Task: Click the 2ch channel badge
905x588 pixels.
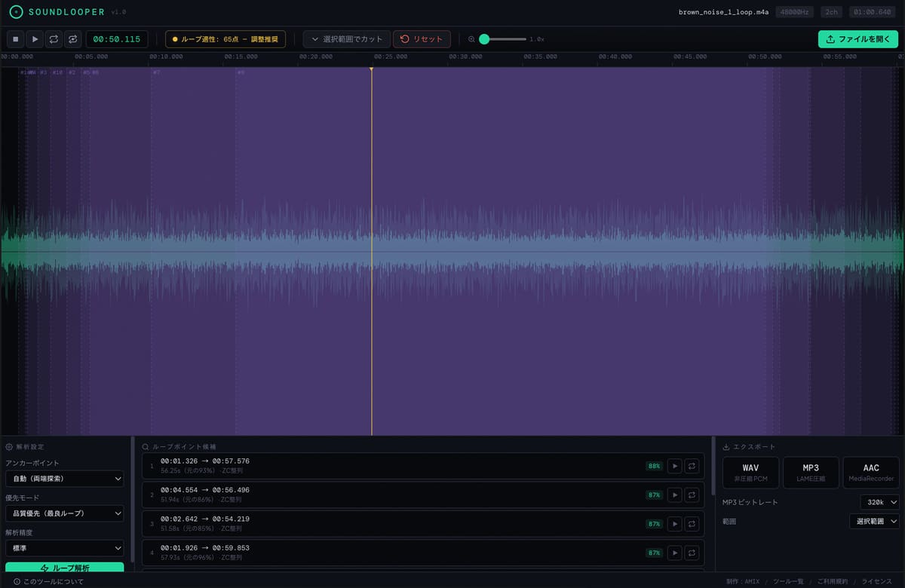Action: (x=831, y=12)
